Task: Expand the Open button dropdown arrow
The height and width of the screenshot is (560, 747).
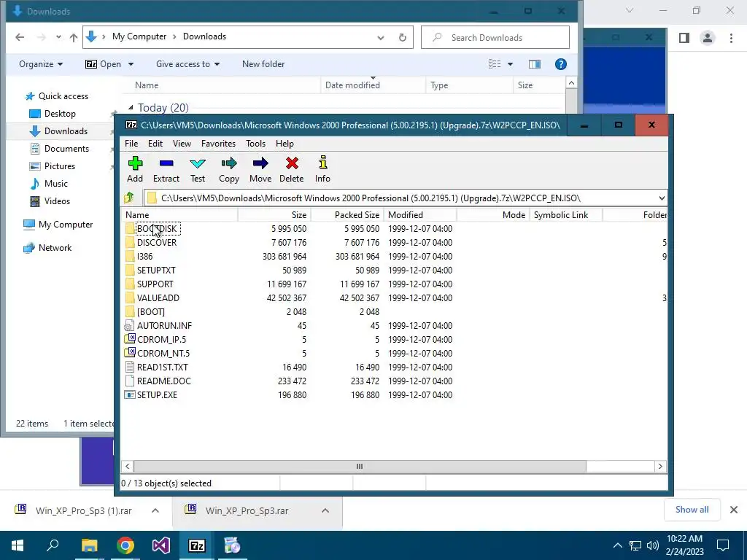Action: coord(131,64)
